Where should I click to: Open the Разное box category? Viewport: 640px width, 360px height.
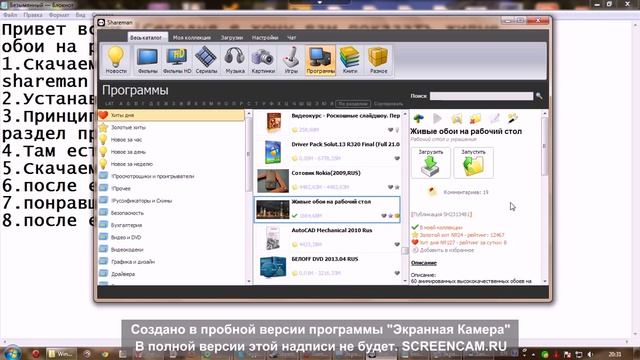378,60
